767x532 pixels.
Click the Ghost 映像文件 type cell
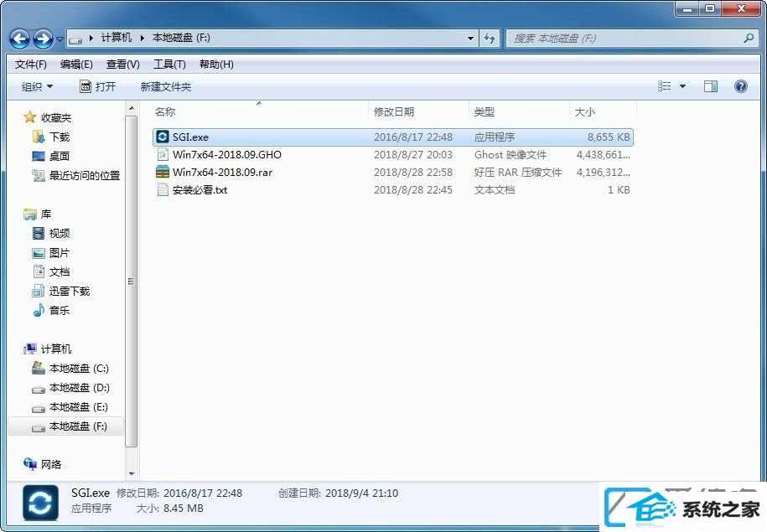coord(510,154)
